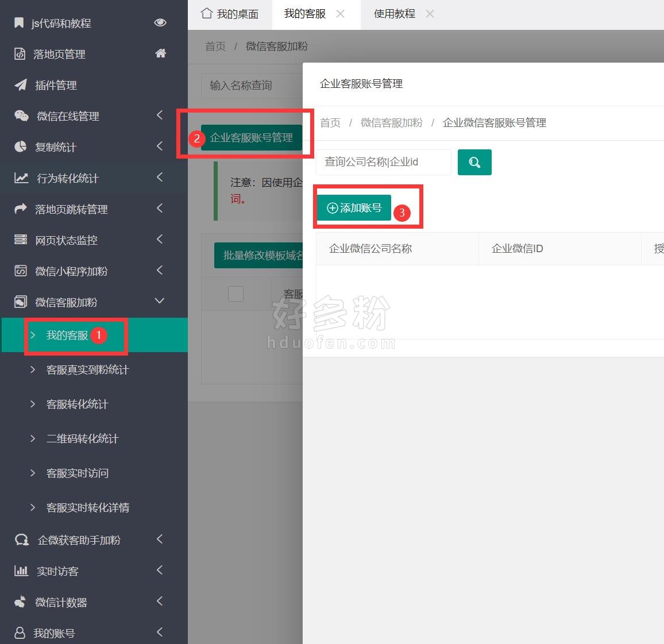The height and width of the screenshot is (644, 664).
Task: Open 客服转化统计 in the sidebar
Action: pyautogui.click(x=77, y=404)
